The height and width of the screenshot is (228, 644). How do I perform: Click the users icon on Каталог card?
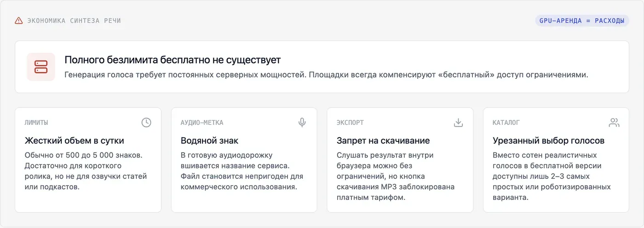(614, 123)
